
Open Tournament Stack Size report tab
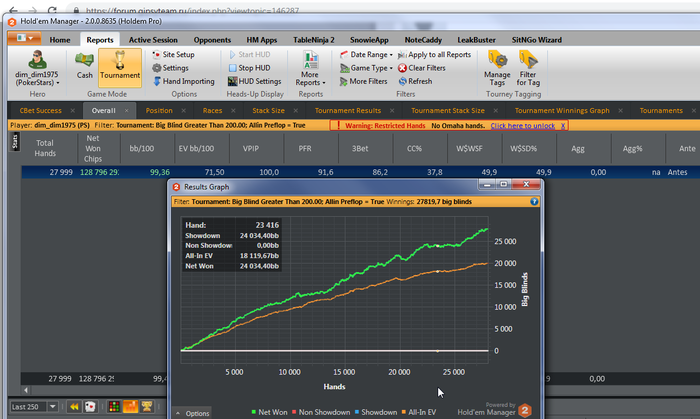click(448, 111)
